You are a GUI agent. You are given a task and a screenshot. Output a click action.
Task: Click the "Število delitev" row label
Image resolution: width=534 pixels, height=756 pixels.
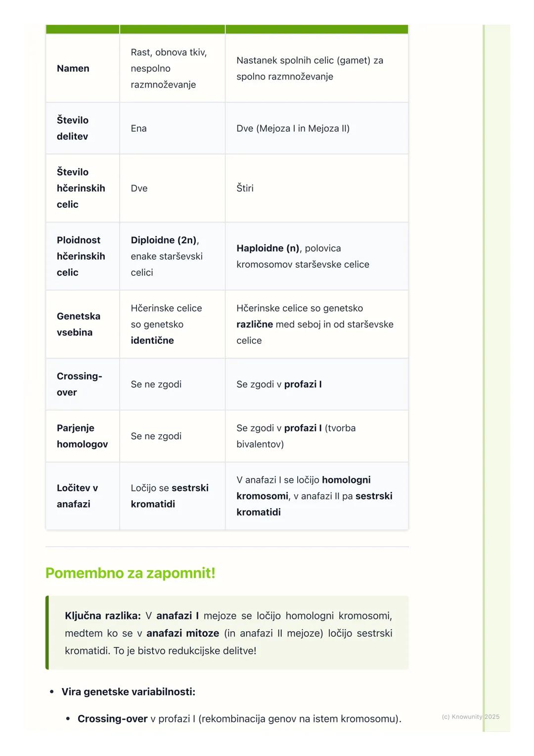(x=73, y=128)
